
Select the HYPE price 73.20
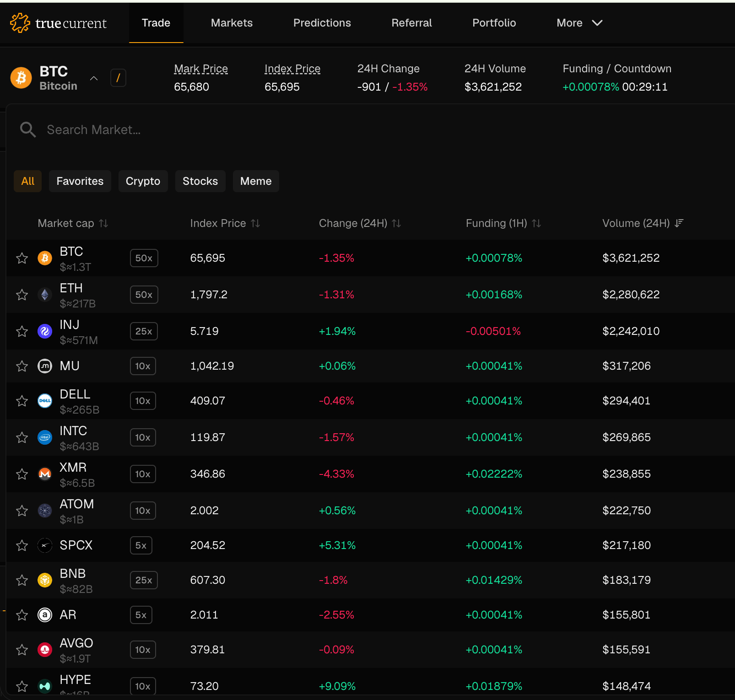click(204, 686)
